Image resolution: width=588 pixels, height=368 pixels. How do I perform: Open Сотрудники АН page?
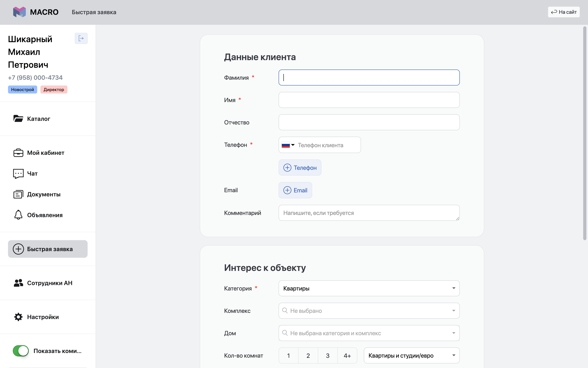[48, 283]
